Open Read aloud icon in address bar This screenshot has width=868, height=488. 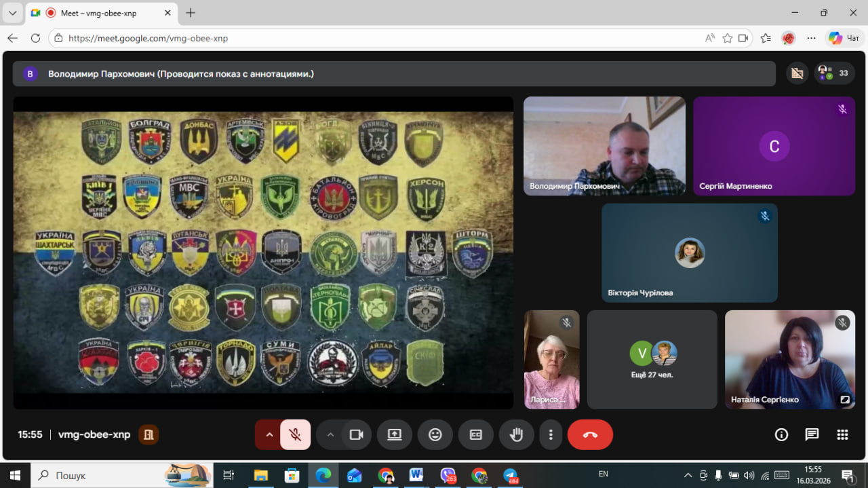[x=710, y=38]
